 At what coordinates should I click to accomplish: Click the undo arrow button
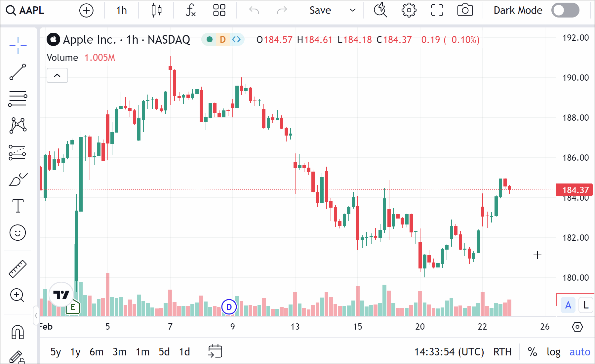point(254,10)
